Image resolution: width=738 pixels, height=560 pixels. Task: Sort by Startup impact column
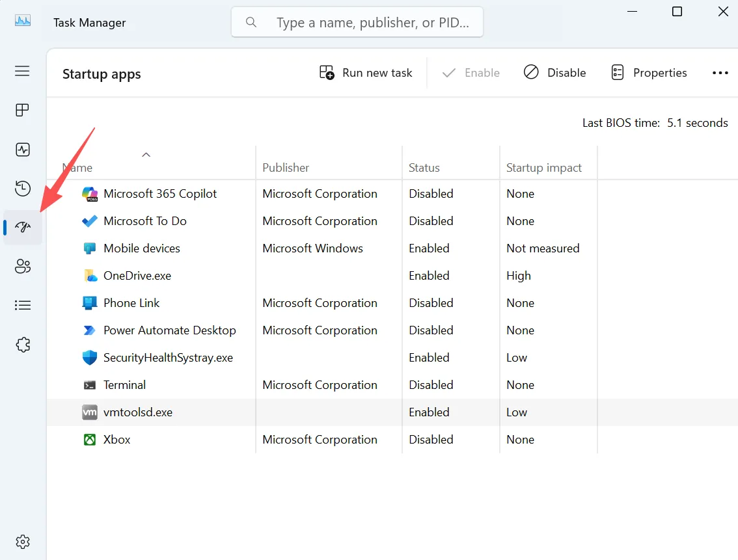click(x=544, y=168)
